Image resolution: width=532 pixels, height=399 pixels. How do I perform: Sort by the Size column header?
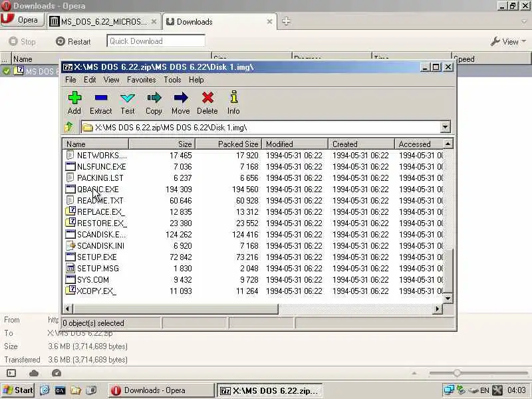point(162,144)
